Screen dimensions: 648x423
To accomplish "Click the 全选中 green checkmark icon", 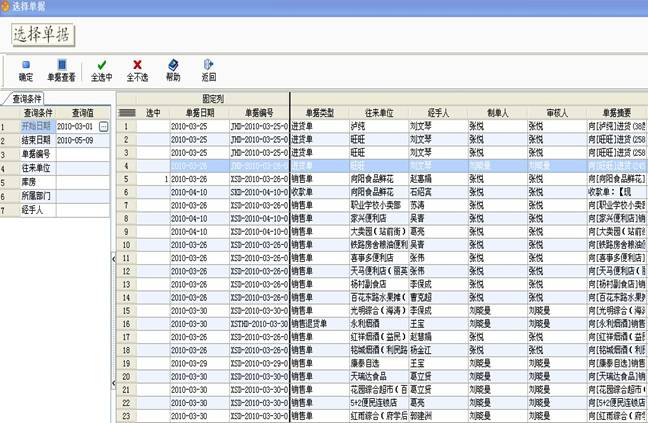I will 102,70.
